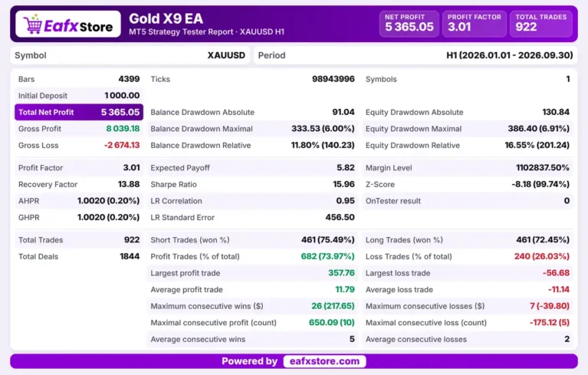588x375 pixels.
Task: Click the Gross Loss value -2 674.13
Action: coord(122,145)
